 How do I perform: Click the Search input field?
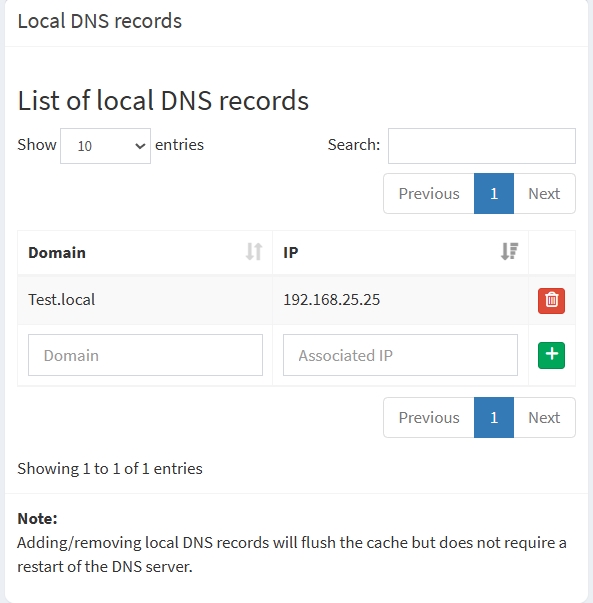point(481,146)
